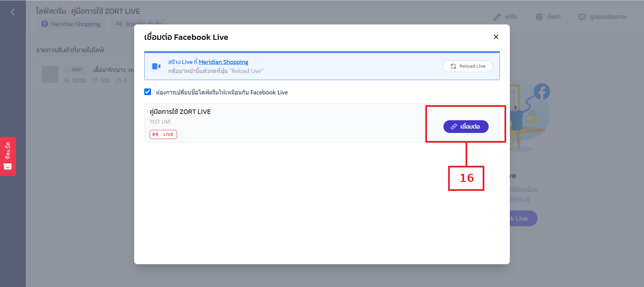Click the รายการสินค้าที่ขายในไลฟ์ heading
The height and width of the screenshot is (287, 644).
[70, 50]
